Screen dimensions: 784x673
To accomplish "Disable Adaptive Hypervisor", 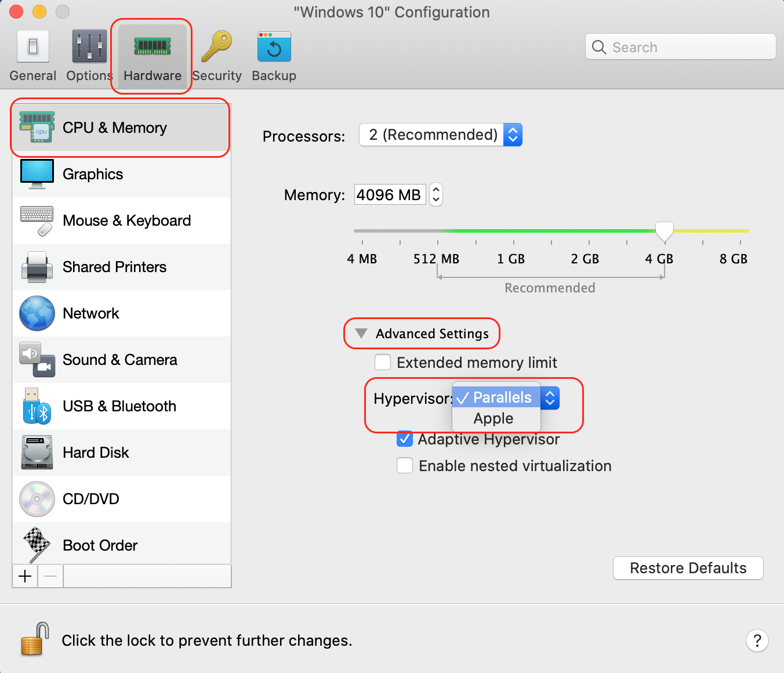I will [404, 439].
